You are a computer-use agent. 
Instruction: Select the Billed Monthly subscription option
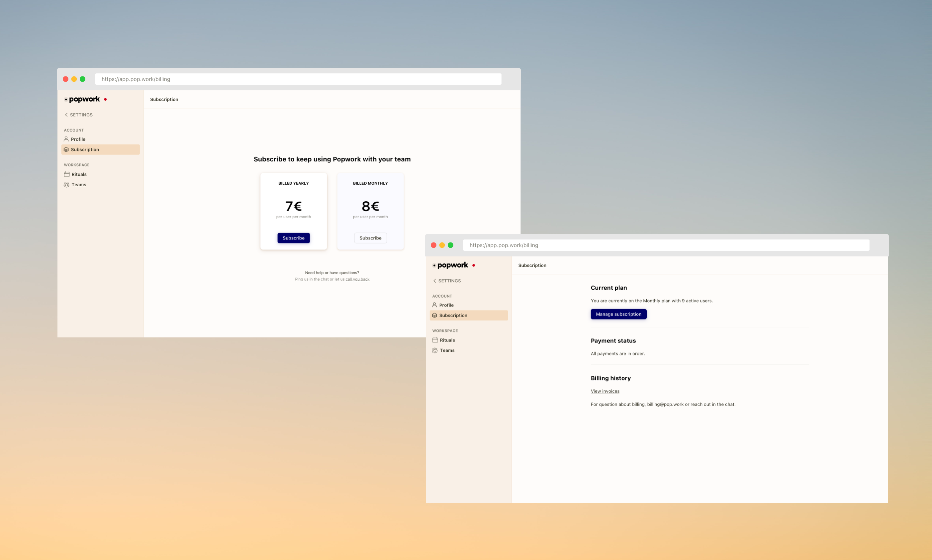[x=370, y=238]
